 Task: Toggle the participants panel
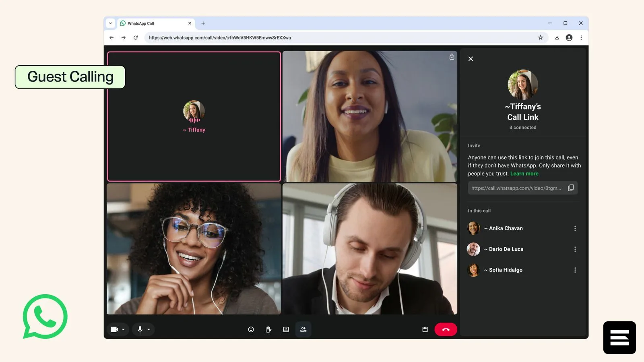303,329
